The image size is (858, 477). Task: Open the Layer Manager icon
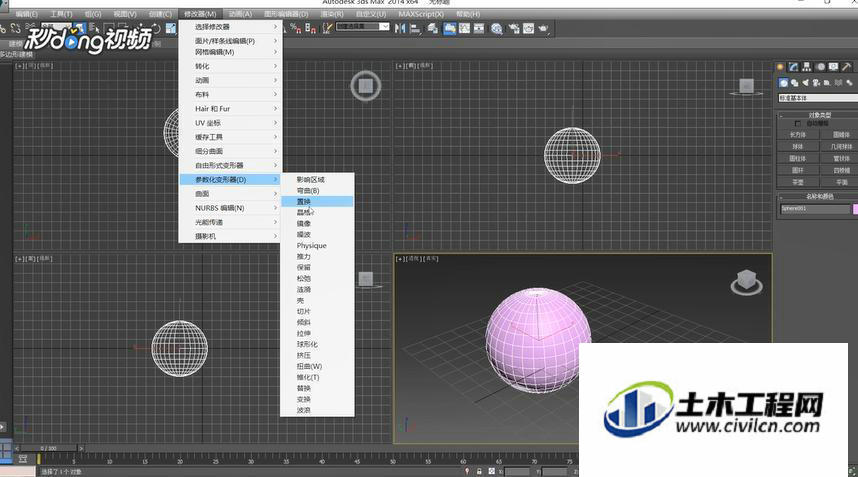point(432,28)
